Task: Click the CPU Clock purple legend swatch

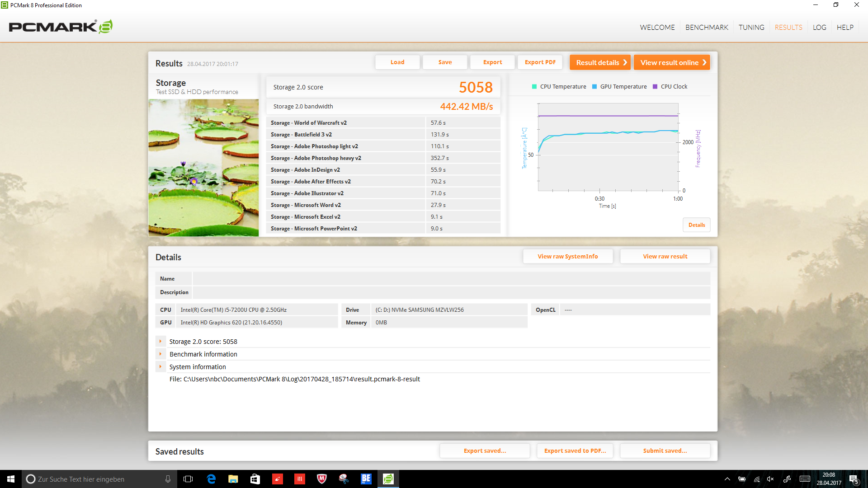Action: click(x=655, y=87)
